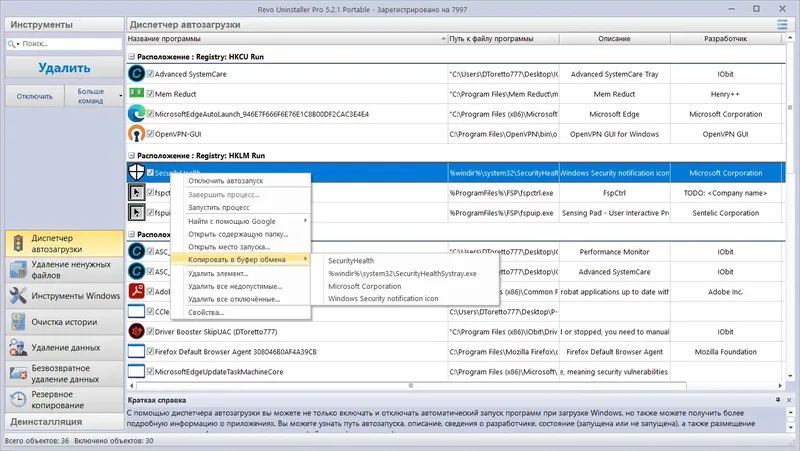Image resolution: width=800 pixels, height=451 pixels.
Task: Toggle SecurityHealth checkbox
Action: click(x=150, y=172)
